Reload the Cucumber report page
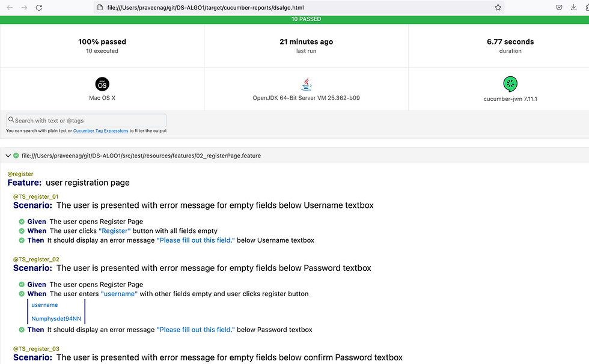589x364 pixels. coord(39,8)
